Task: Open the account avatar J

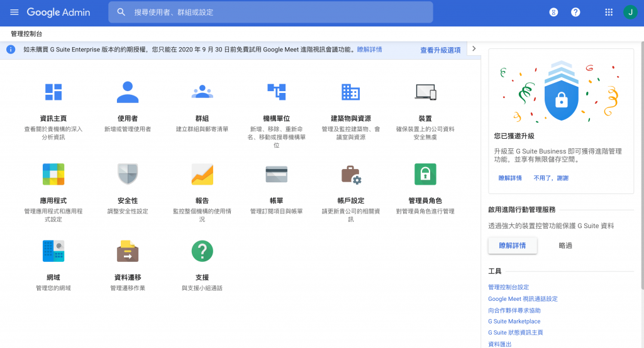Action: [630, 13]
